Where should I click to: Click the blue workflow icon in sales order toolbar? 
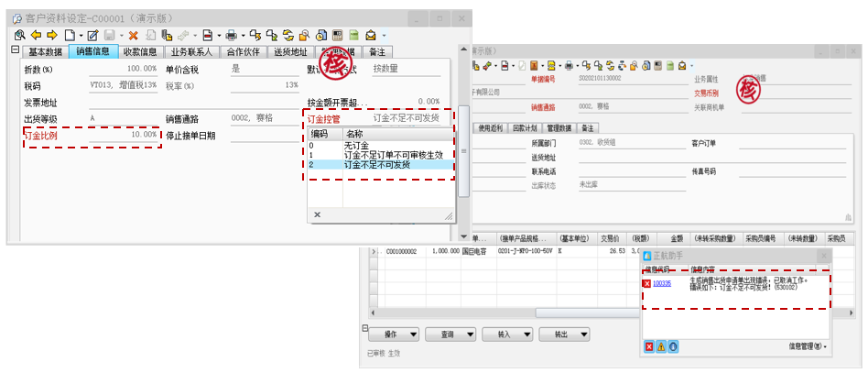click(623, 65)
